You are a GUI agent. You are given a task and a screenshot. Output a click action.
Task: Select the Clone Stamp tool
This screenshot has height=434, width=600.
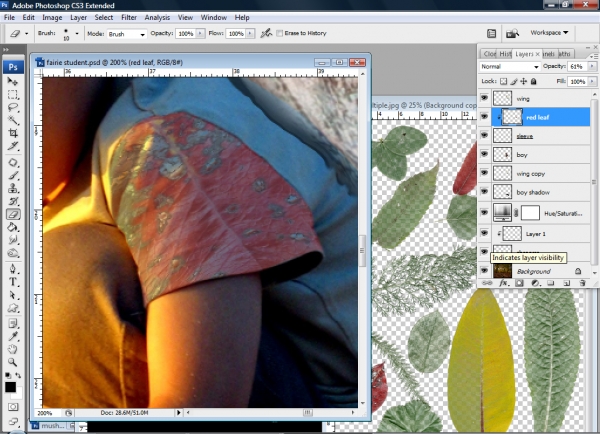click(x=13, y=188)
